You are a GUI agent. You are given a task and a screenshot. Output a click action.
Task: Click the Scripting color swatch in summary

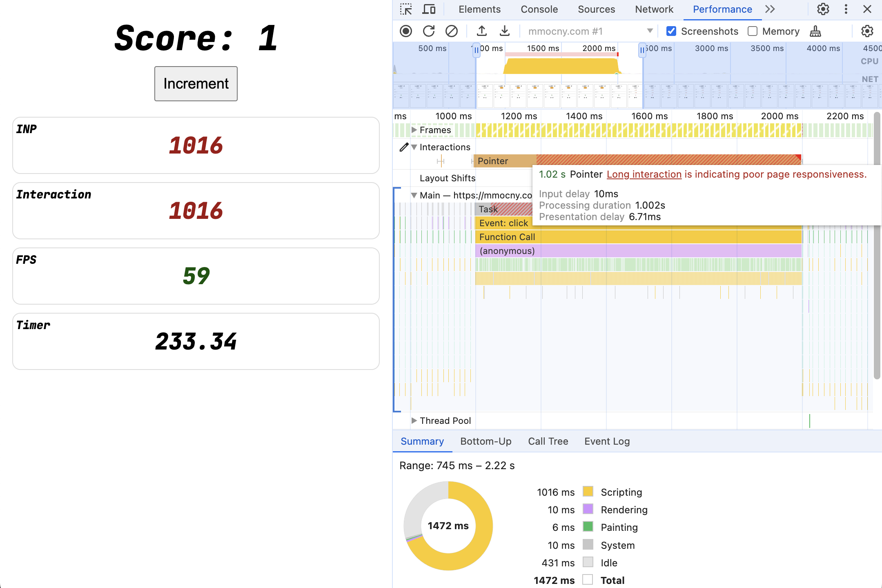point(586,492)
